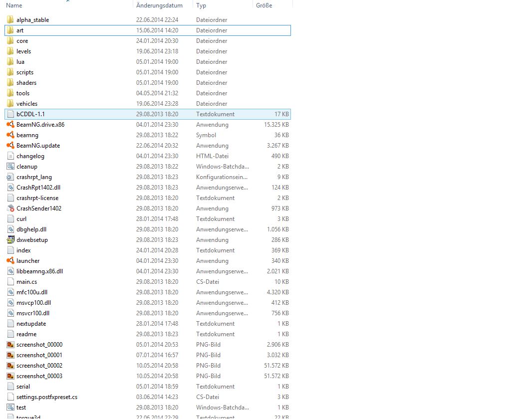Sort files by the Name column header

click(x=14, y=5)
